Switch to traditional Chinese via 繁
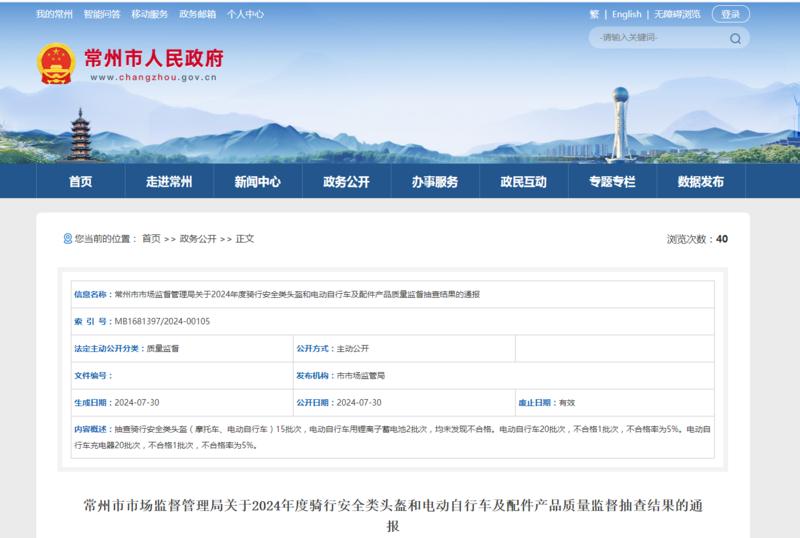 [x=594, y=14]
